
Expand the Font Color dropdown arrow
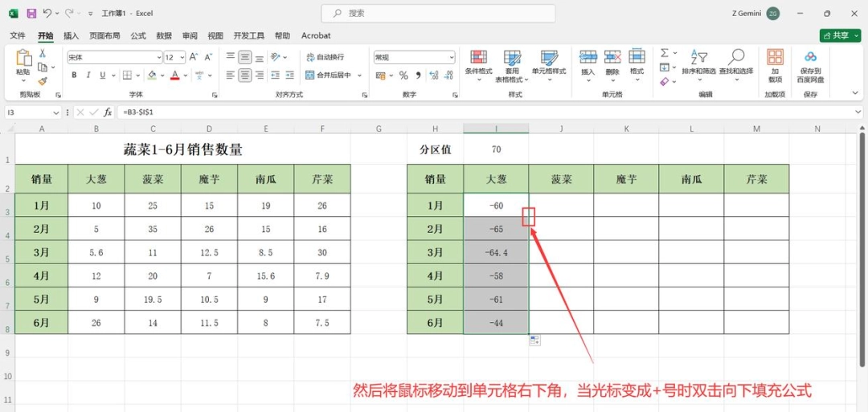pos(184,75)
